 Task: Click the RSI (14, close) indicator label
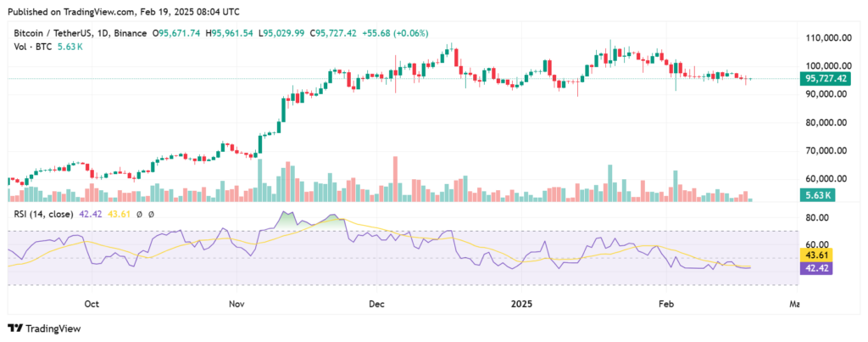pyautogui.click(x=42, y=213)
